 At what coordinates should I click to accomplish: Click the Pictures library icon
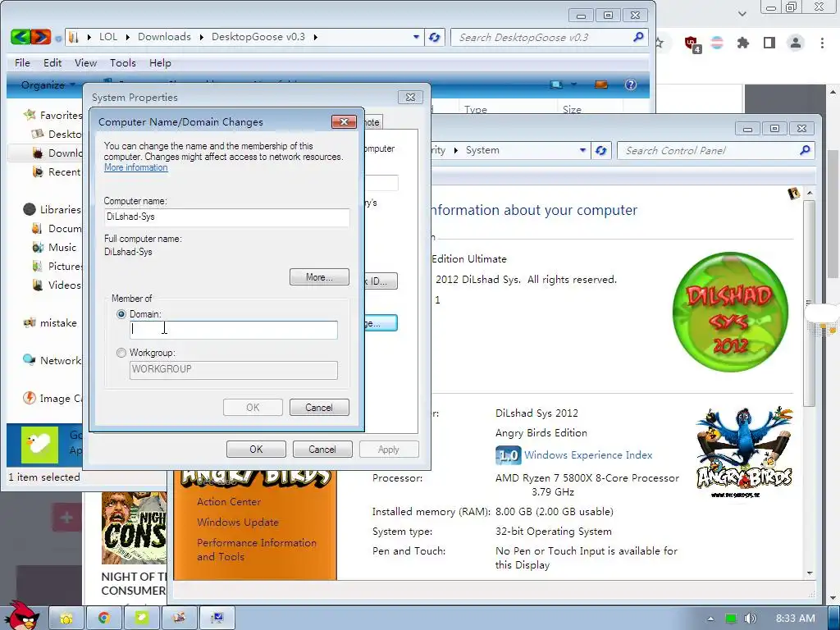[38, 267]
